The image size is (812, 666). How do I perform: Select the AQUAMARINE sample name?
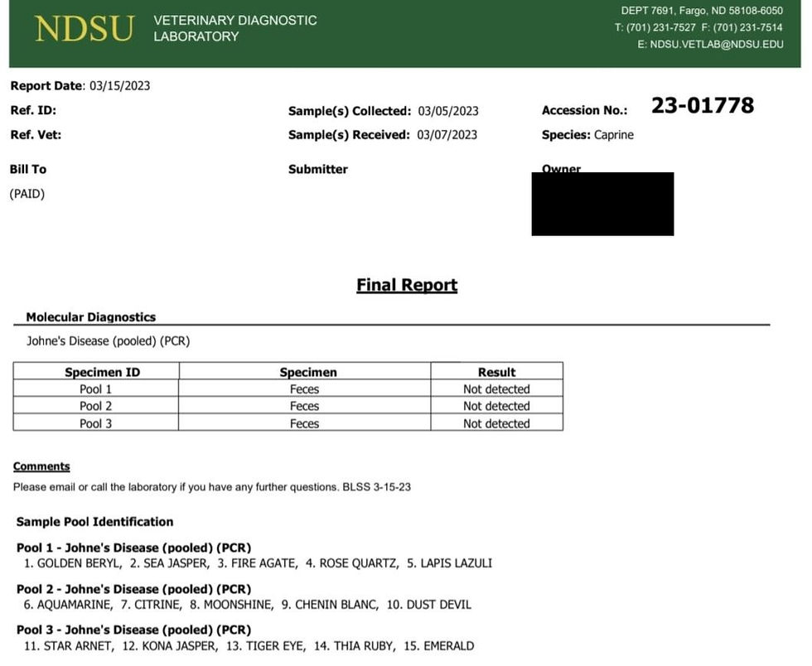[74, 605]
